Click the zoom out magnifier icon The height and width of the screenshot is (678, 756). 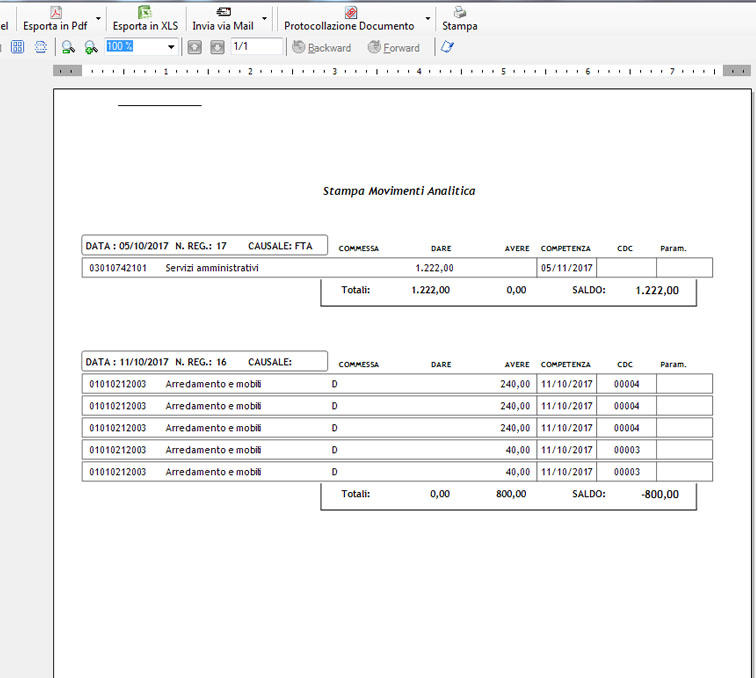coord(68,47)
